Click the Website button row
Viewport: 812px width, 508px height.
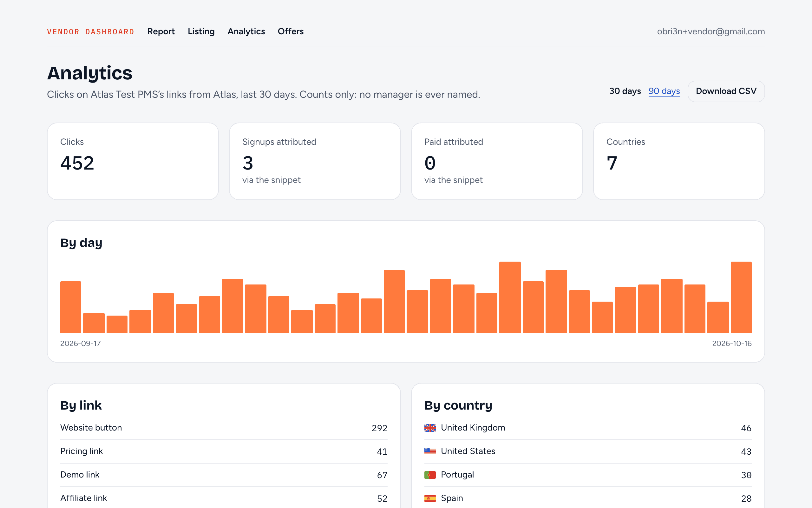tap(224, 428)
